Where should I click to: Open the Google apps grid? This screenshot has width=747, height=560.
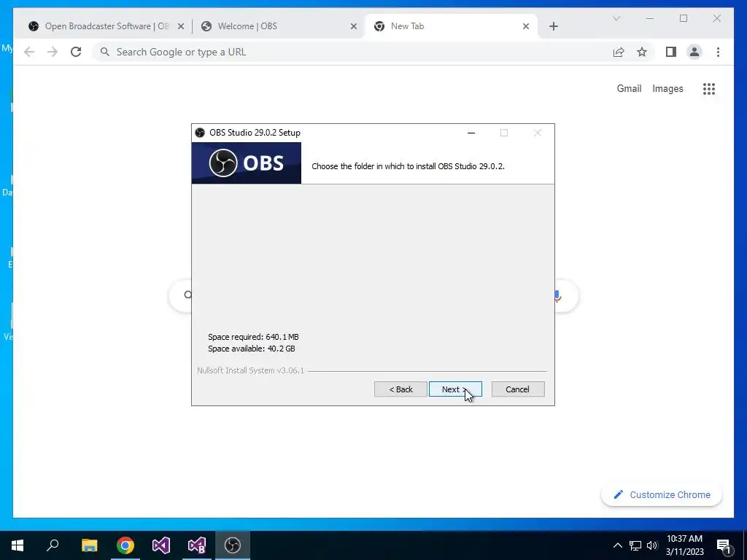[x=709, y=88]
